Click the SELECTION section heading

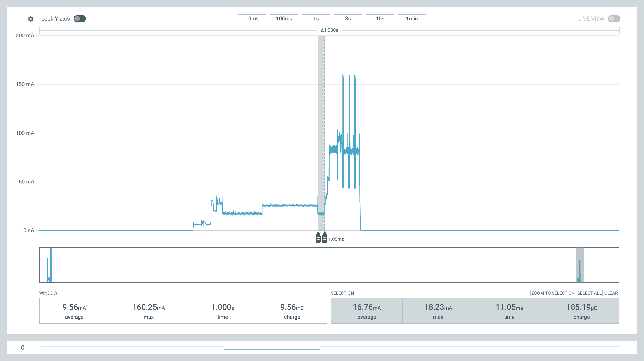342,293
